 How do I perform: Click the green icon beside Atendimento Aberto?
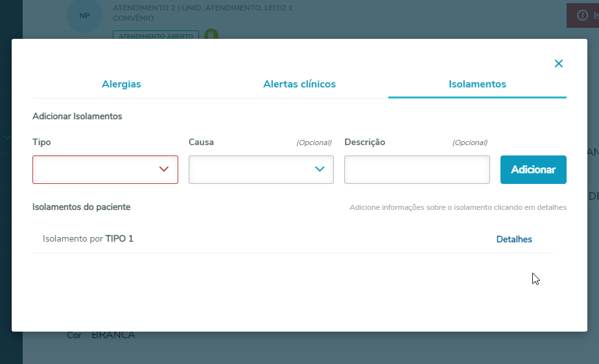pyautogui.click(x=211, y=35)
